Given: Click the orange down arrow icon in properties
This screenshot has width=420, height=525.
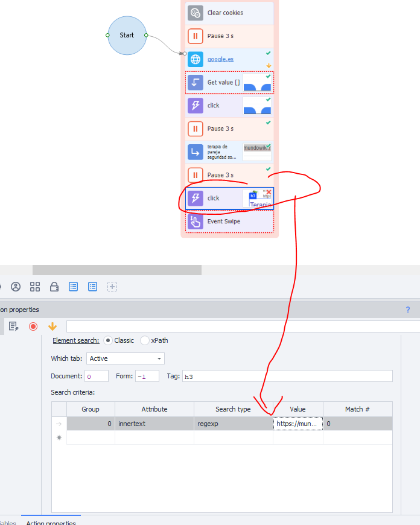Looking at the screenshot, I should pos(52,326).
